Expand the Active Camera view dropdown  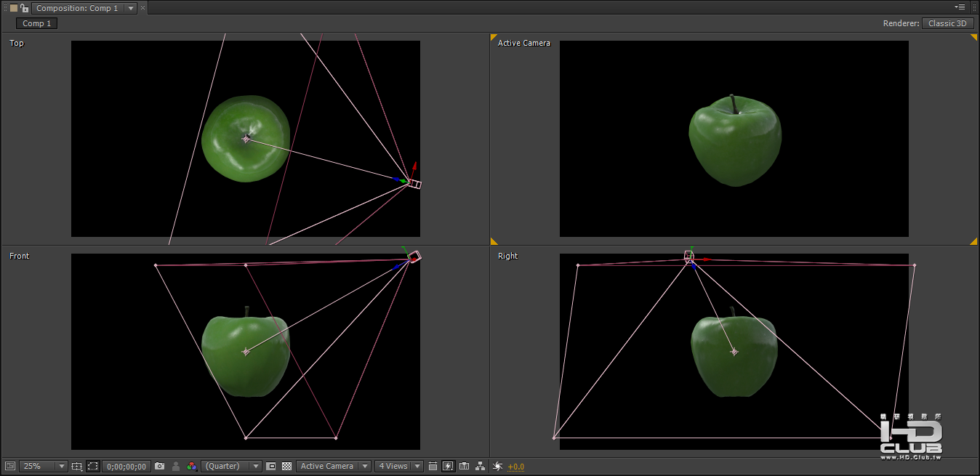coord(334,466)
